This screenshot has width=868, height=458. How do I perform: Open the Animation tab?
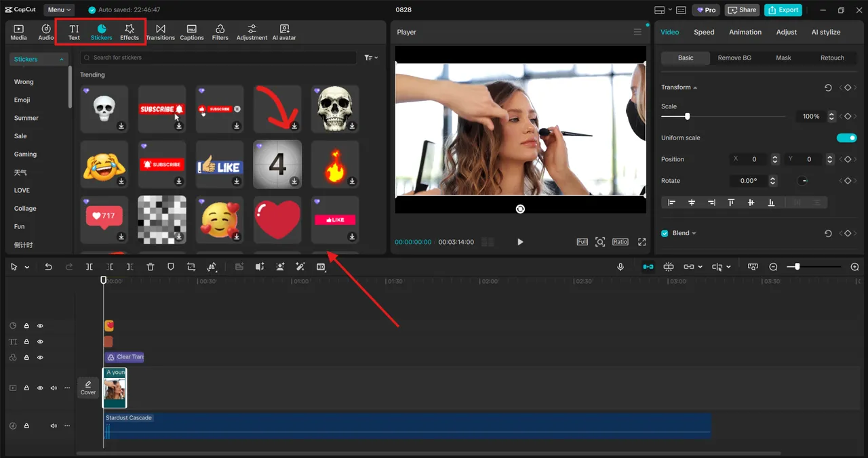[x=745, y=32]
